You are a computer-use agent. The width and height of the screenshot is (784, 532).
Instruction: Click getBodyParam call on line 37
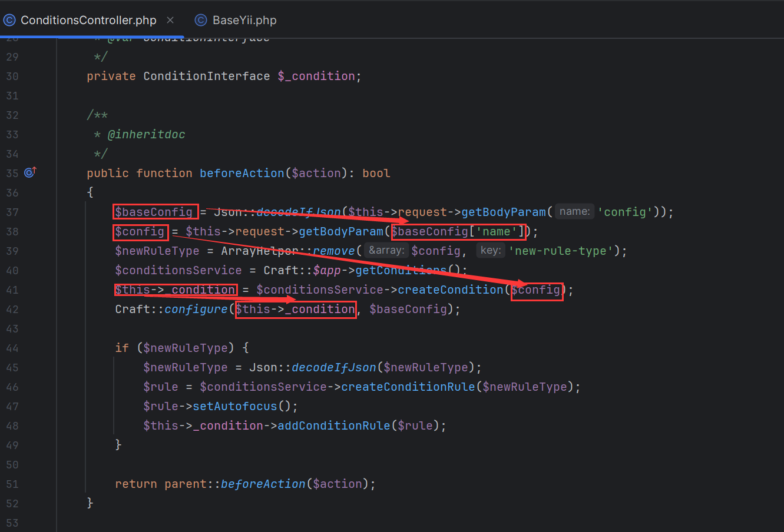504,212
